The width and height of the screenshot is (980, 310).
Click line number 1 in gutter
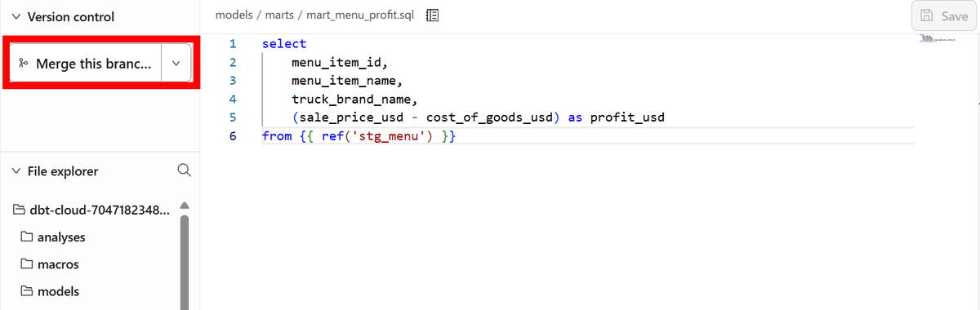click(233, 44)
